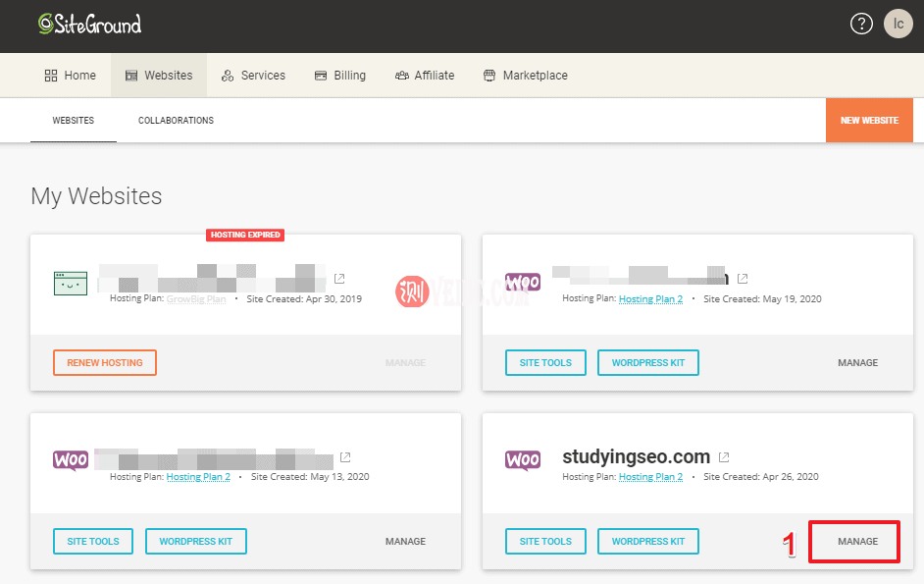Open the help question mark icon
Screen dimensions: 924x584
click(860, 24)
